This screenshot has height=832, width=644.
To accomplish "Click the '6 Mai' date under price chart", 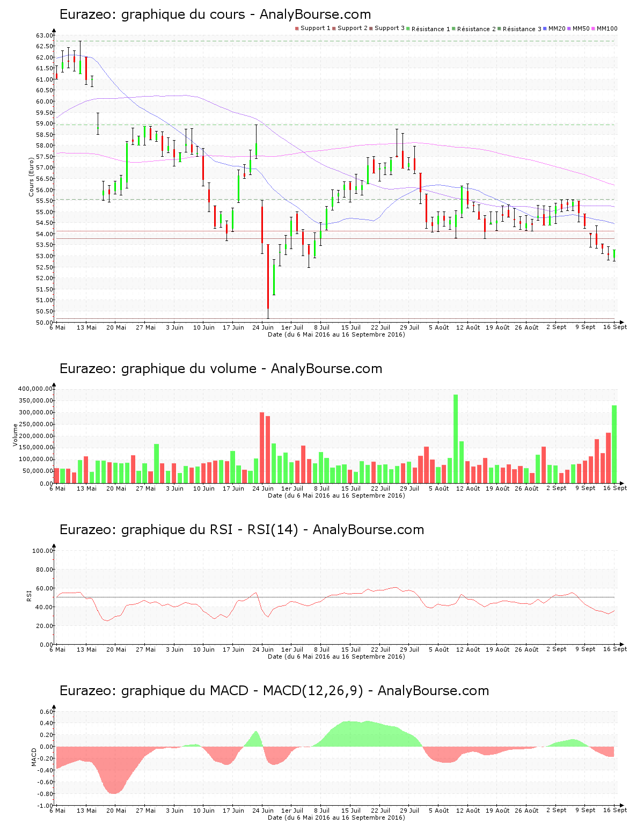I will point(57,327).
